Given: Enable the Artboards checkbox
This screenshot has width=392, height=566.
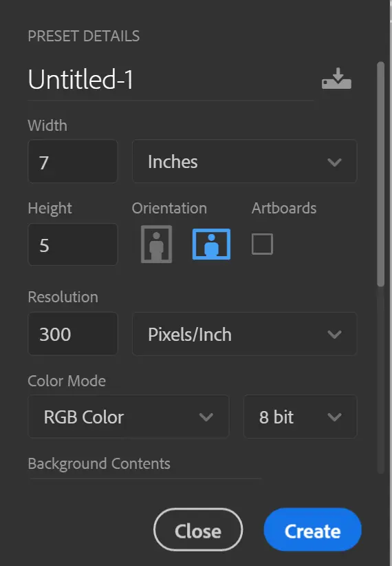Looking at the screenshot, I should (x=262, y=244).
